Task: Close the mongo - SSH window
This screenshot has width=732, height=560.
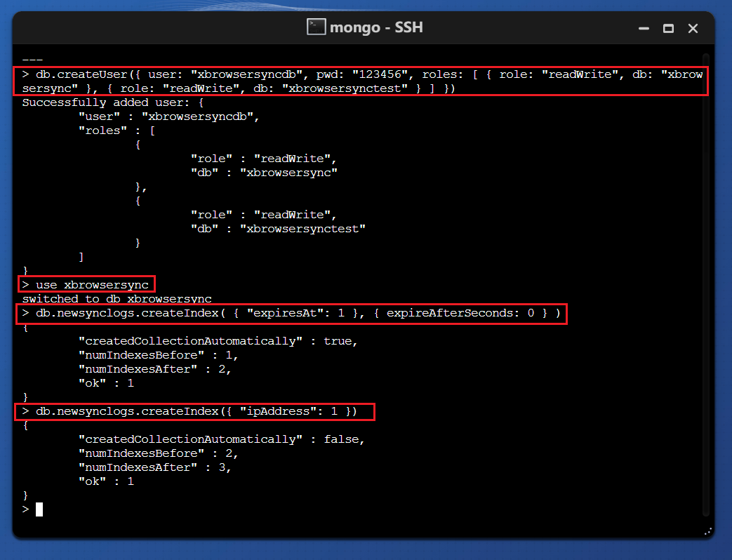Action: (x=693, y=29)
